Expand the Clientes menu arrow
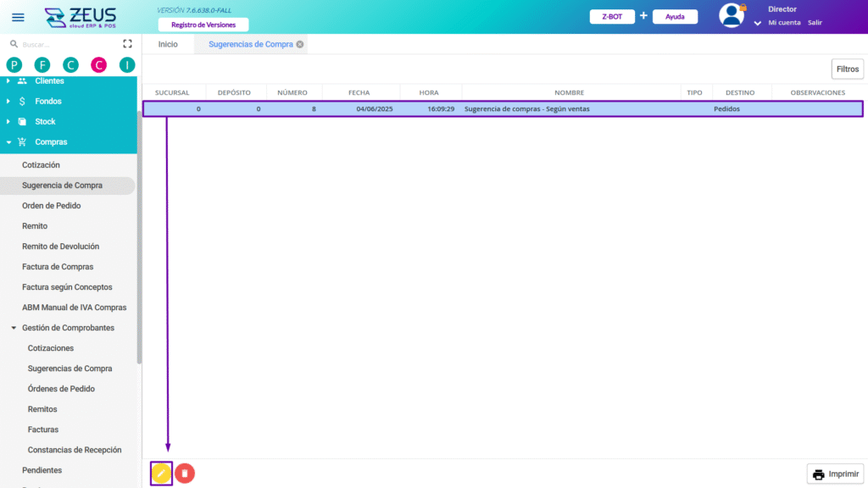 tap(8, 80)
